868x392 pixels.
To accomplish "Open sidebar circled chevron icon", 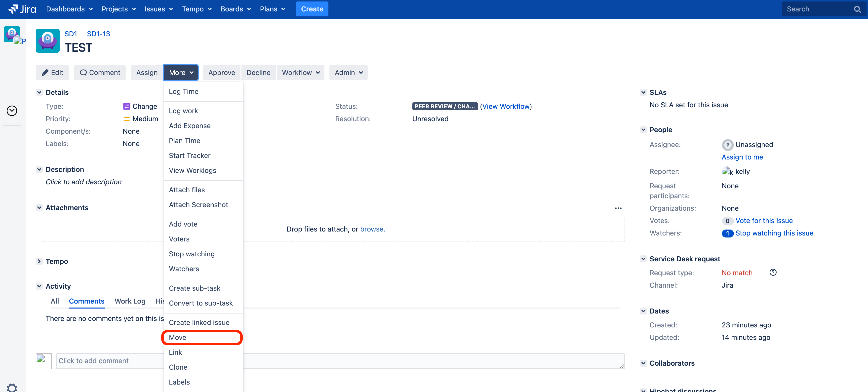I will [12, 111].
